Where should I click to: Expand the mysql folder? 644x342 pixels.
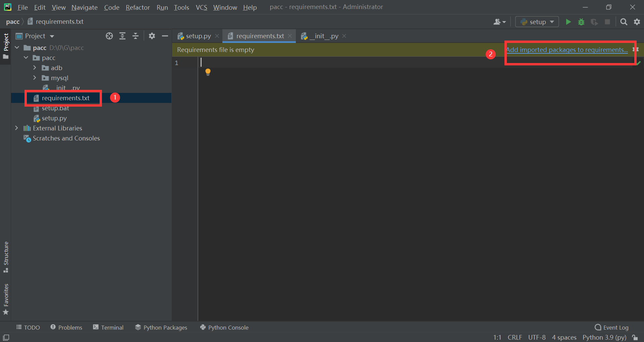coord(35,78)
